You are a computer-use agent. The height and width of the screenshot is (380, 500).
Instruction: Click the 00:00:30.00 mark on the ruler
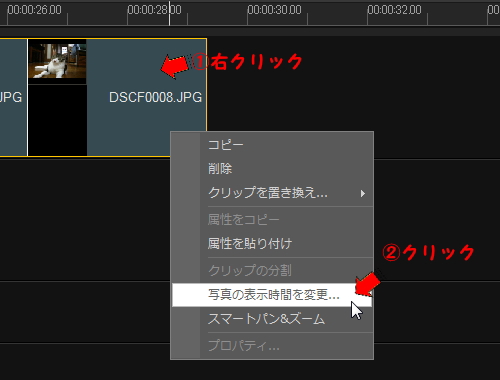pos(274,10)
